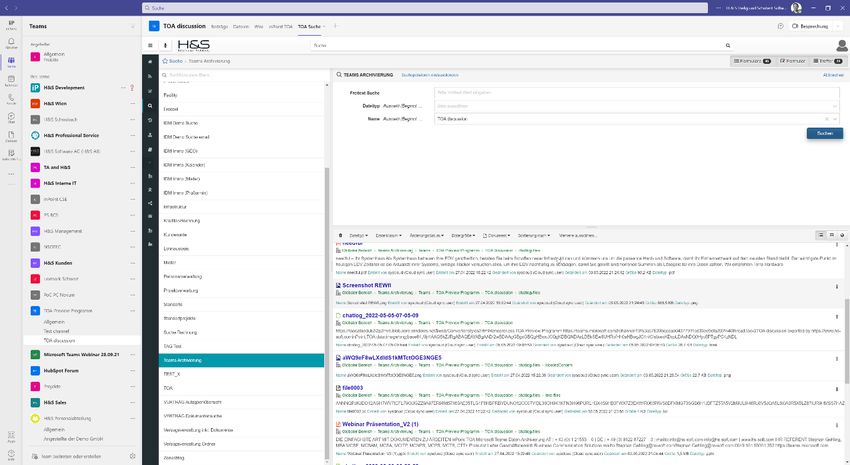The image size is (850, 465).
Task: Click the home icon in dark sidebar
Action: pyautogui.click(x=150, y=62)
